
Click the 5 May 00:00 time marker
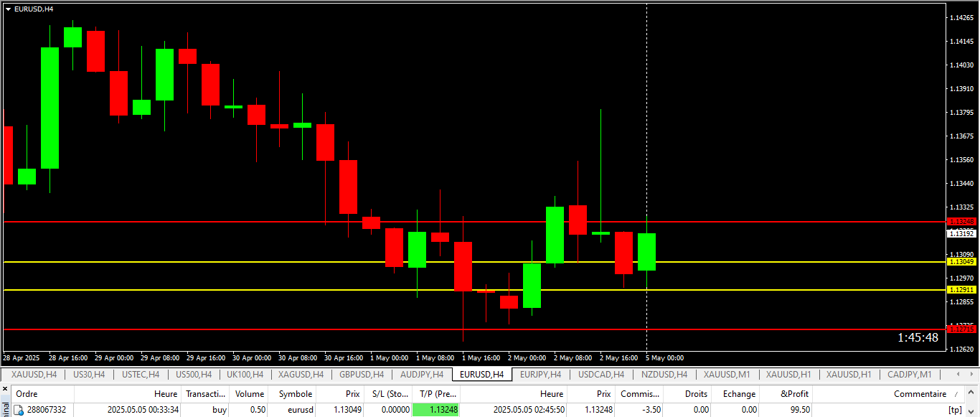coord(664,357)
